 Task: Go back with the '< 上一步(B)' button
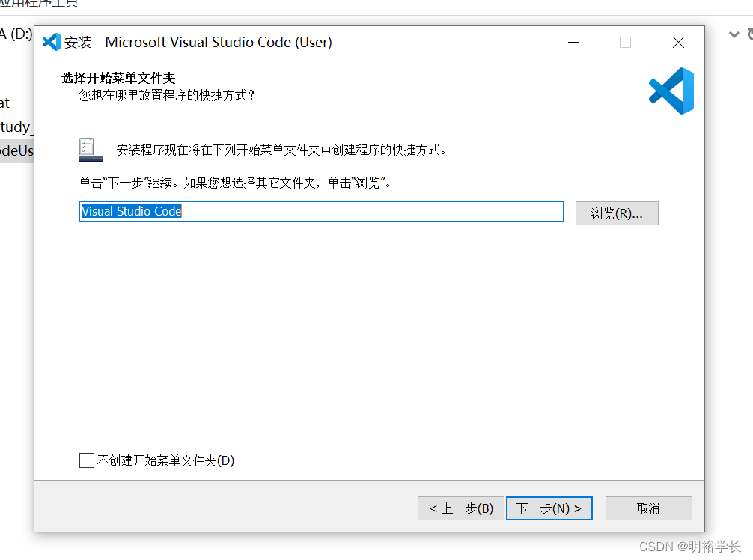(460, 508)
